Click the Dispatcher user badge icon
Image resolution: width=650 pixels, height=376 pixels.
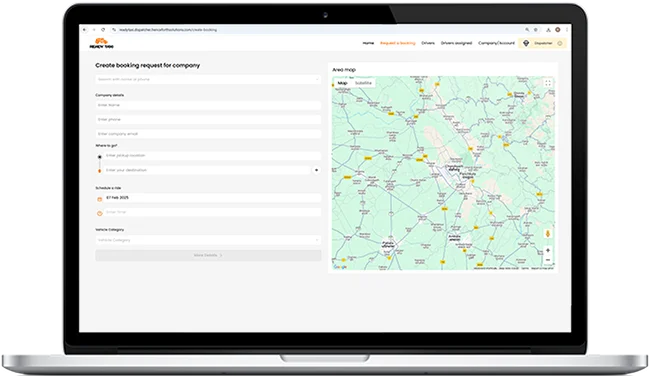(x=526, y=43)
